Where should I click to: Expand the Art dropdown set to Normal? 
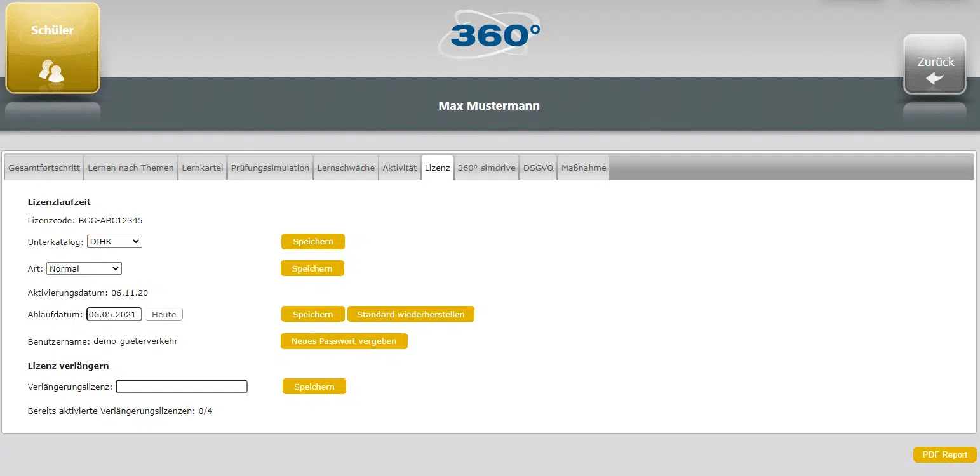84,268
